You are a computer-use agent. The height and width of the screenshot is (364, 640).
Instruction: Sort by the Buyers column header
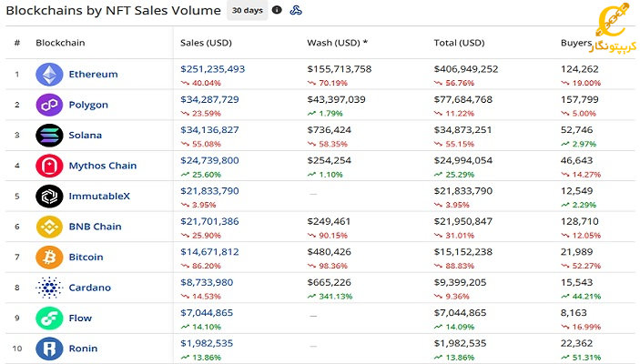(576, 43)
